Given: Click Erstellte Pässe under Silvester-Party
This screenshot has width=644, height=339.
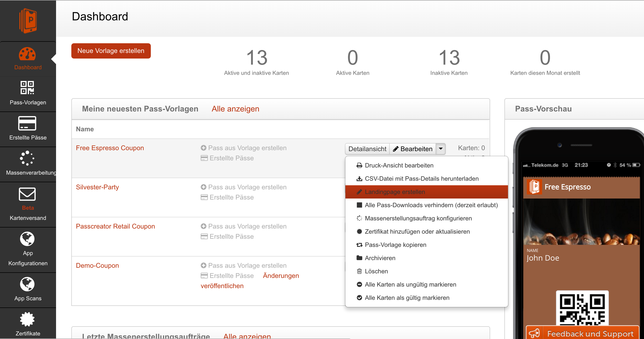Looking at the screenshot, I should coord(227,197).
